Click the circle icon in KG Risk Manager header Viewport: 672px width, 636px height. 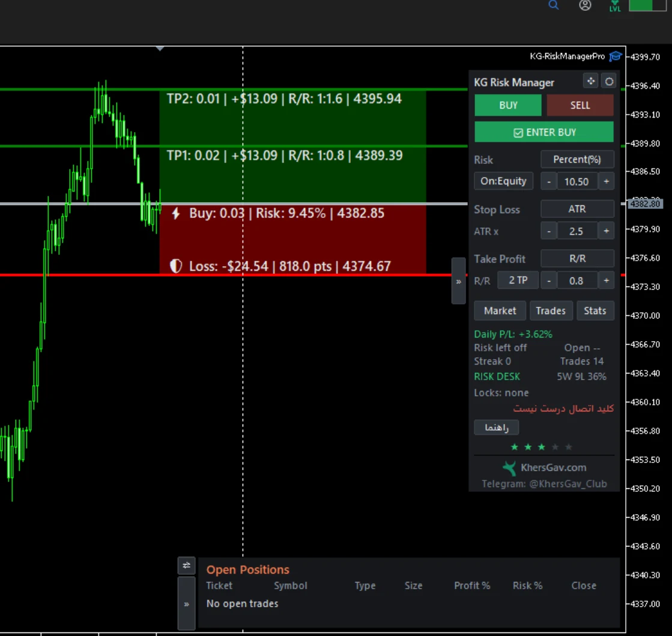[609, 81]
